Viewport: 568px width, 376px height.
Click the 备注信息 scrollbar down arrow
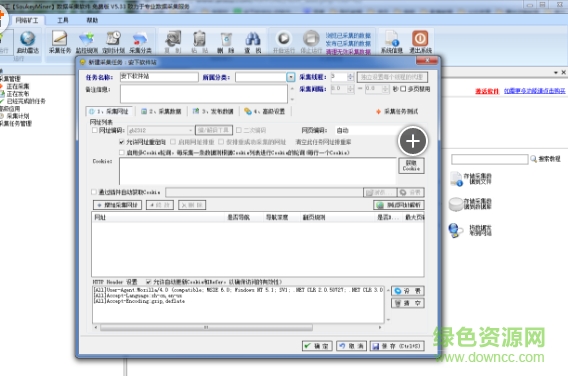pyautogui.click(x=292, y=99)
